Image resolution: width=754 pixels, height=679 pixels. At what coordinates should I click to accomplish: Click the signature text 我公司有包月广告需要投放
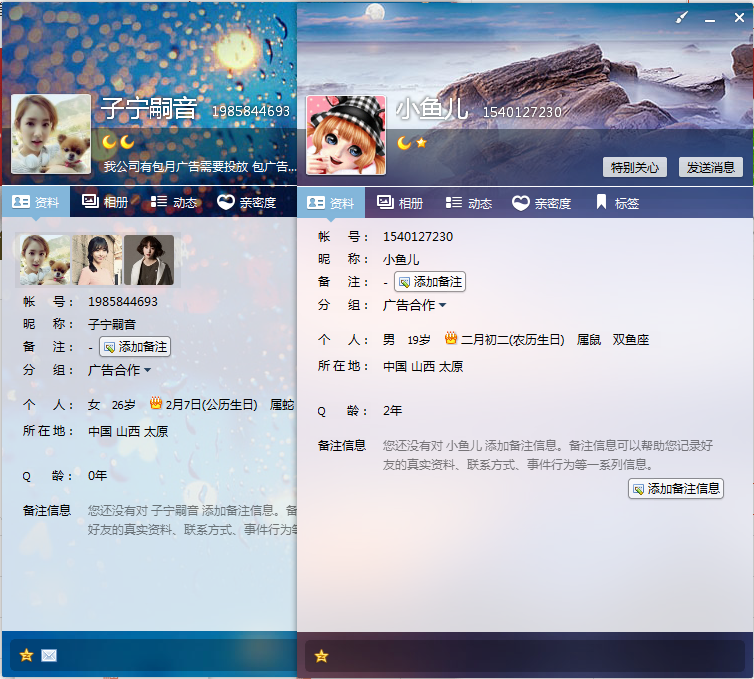click(x=176, y=167)
